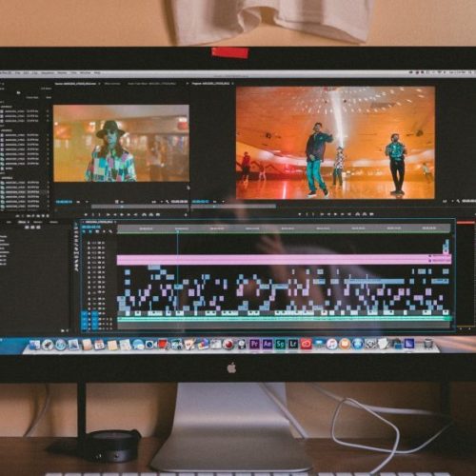Open the Sequence menu in the menu bar
The height and width of the screenshot is (476, 476).
click(48, 72)
